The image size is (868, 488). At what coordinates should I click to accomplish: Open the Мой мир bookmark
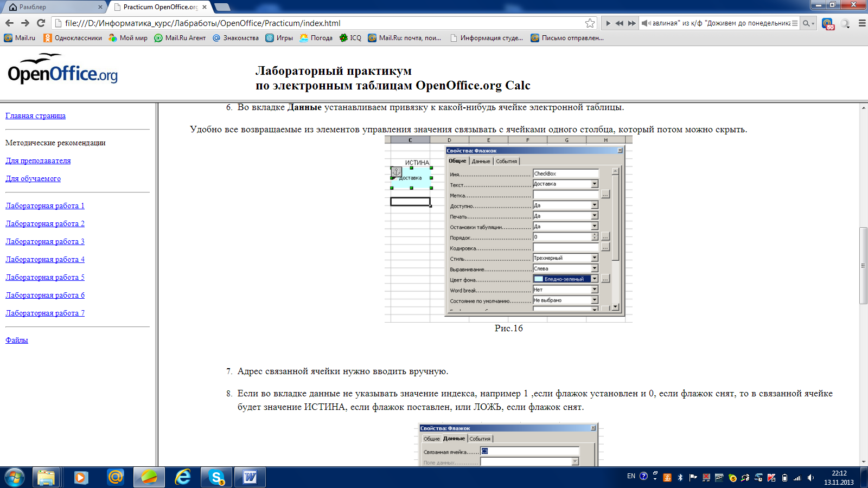tap(128, 38)
